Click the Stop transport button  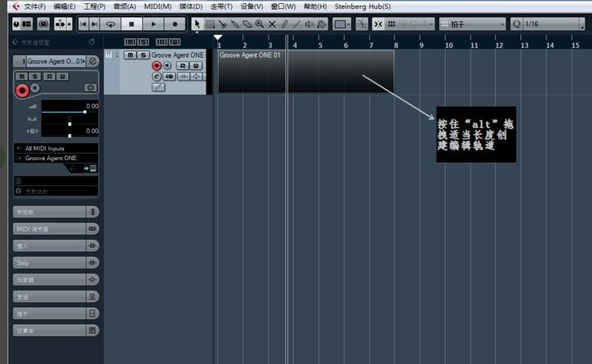coord(132,24)
